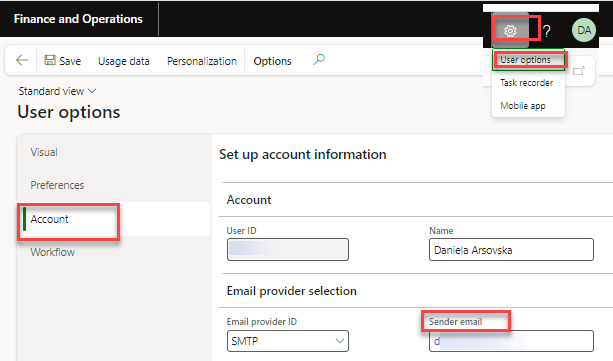Click the Sender email input field
The width and height of the screenshot is (613, 361).
(x=511, y=341)
